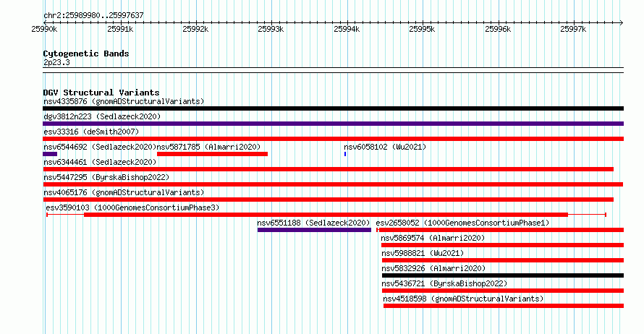Click the nsv6544692 Sedlazeck2020 label
Viewport: 644px width, 334px height.
click(100, 147)
